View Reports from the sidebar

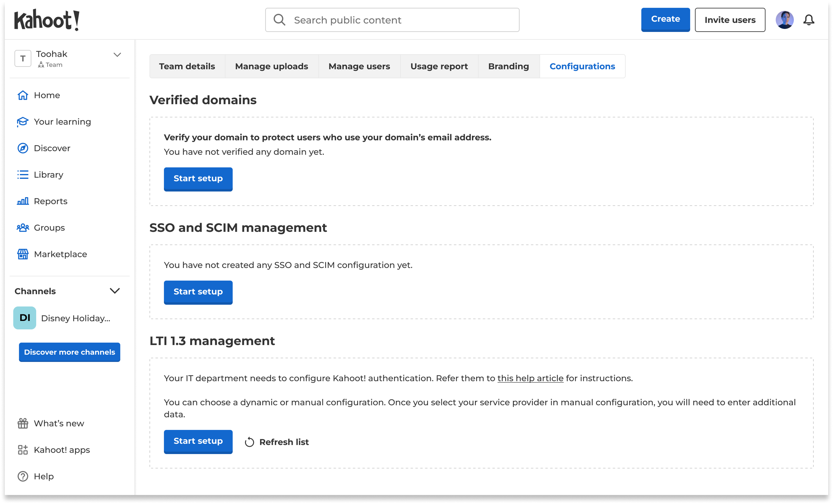pyautogui.click(x=50, y=201)
